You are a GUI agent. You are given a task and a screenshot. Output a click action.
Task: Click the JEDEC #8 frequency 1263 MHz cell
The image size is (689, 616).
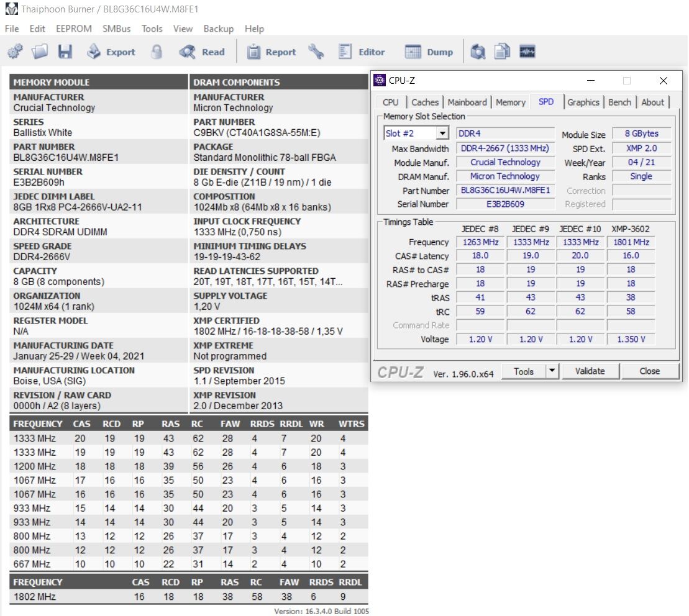point(480,242)
